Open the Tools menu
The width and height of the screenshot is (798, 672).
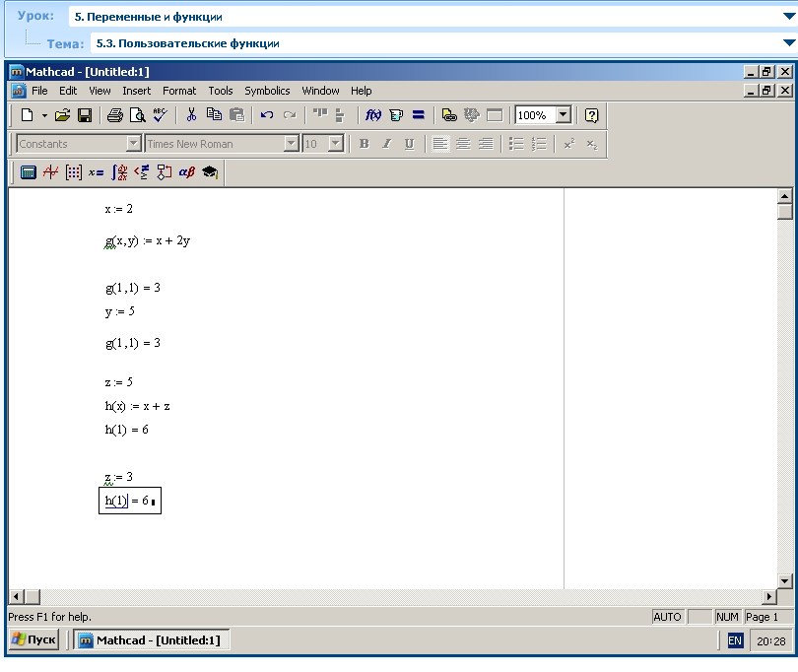[221, 91]
